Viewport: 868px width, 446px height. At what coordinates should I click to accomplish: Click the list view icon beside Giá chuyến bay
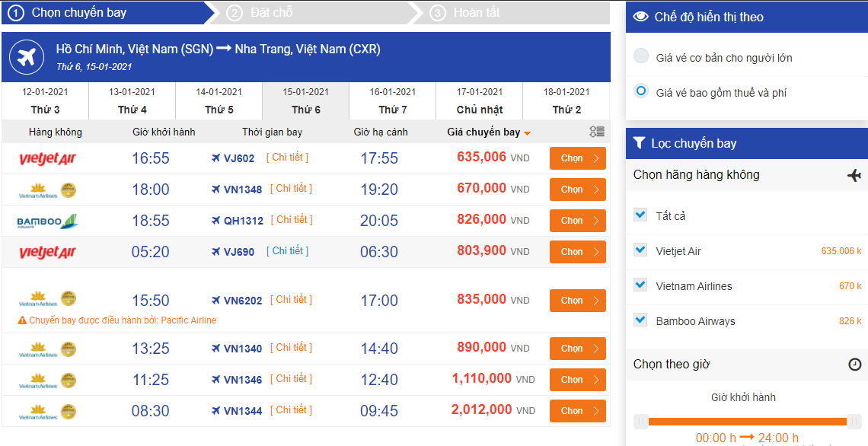[x=597, y=132]
